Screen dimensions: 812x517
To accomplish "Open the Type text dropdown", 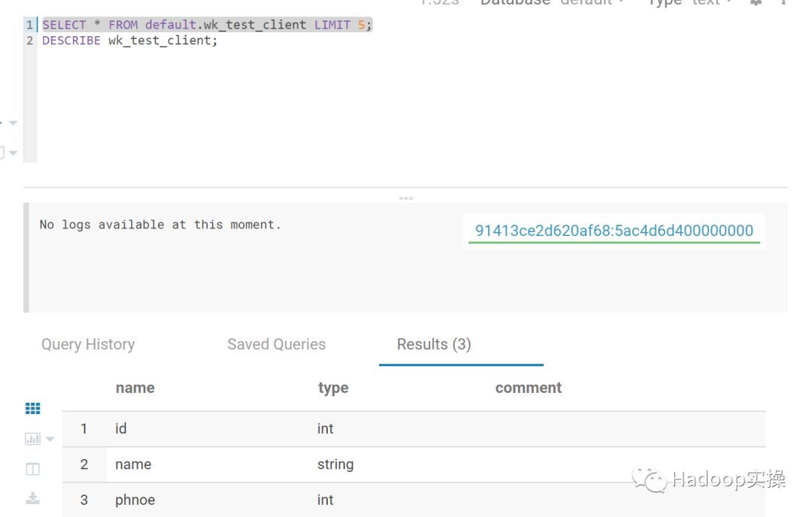I will click(x=690, y=2).
